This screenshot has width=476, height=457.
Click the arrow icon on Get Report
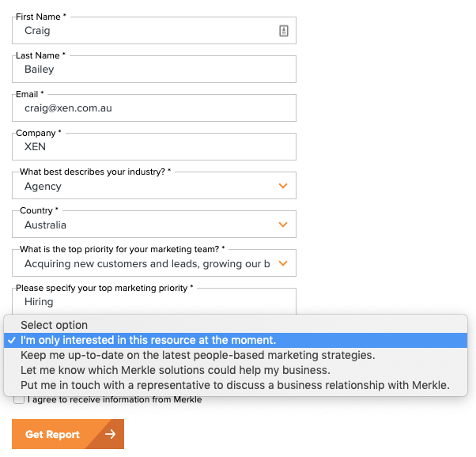pyautogui.click(x=110, y=434)
